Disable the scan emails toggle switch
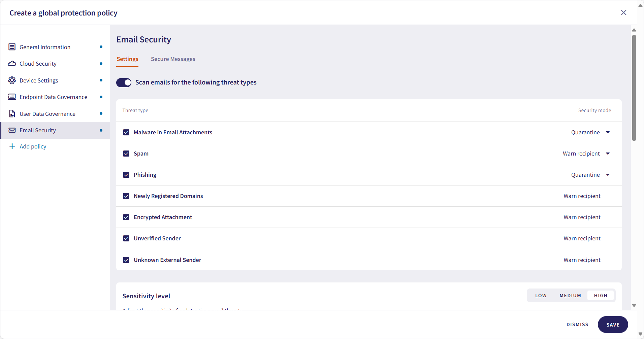644x339 pixels. (124, 82)
